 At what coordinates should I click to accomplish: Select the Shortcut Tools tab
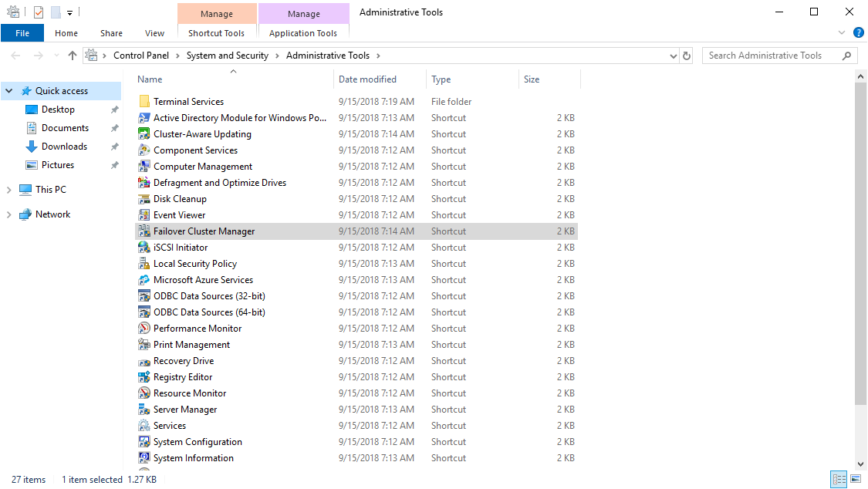tap(217, 33)
